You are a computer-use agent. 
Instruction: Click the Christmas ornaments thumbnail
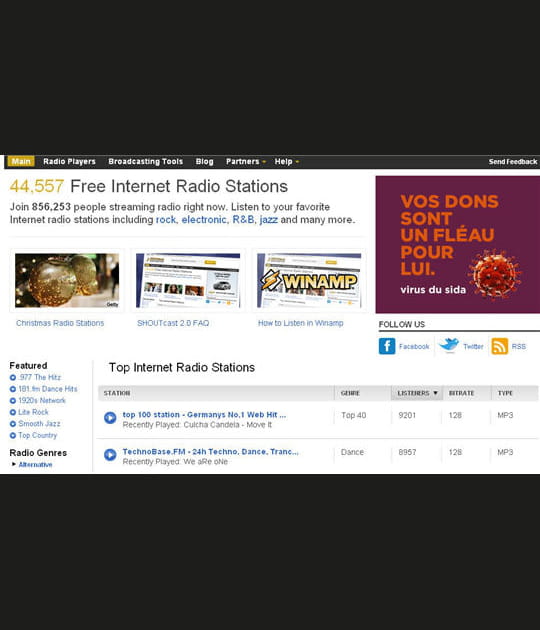point(67,280)
